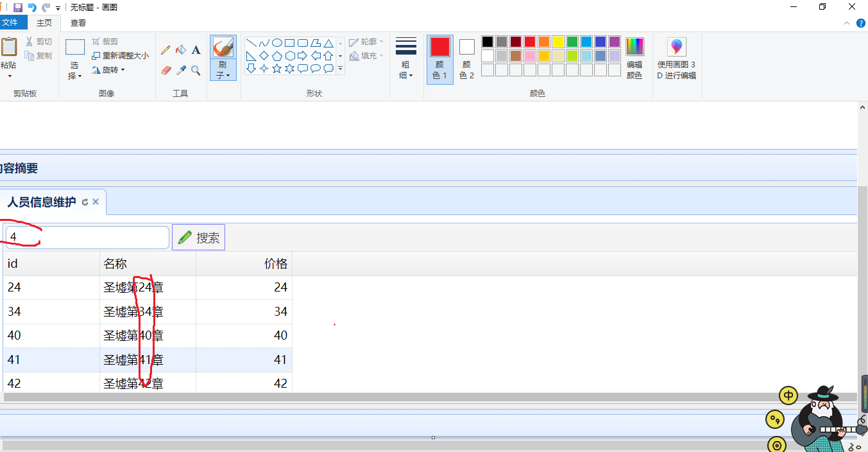Viewport: 868px width, 452px height.
Task: Select the Pencil tool
Action: click(x=165, y=49)
